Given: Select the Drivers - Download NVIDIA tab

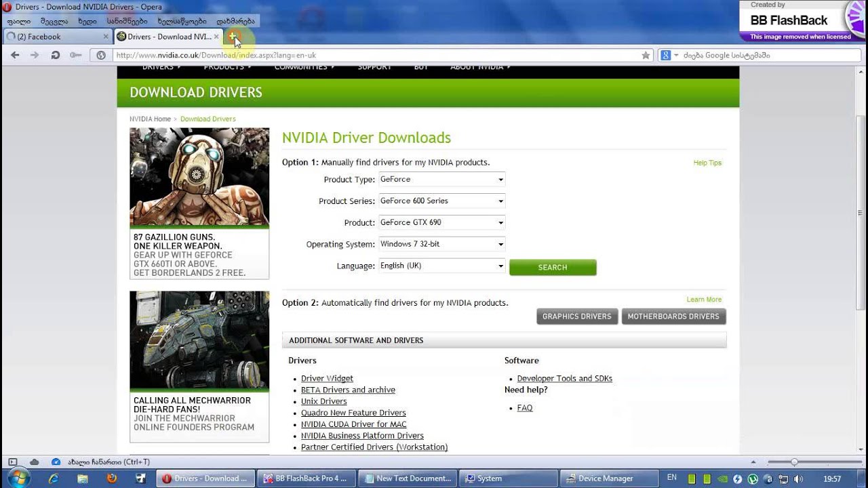Looking at the screenshot, I should coord(167,37).
